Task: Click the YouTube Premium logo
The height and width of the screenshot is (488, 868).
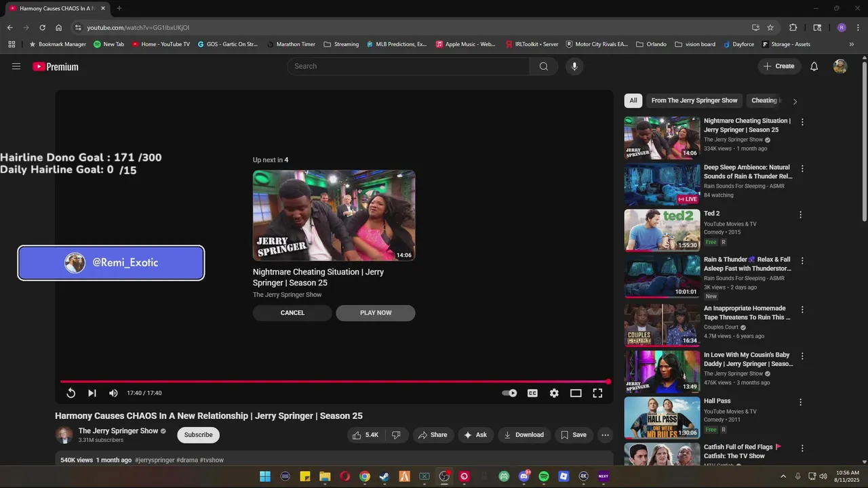Action: pos(56,66)
